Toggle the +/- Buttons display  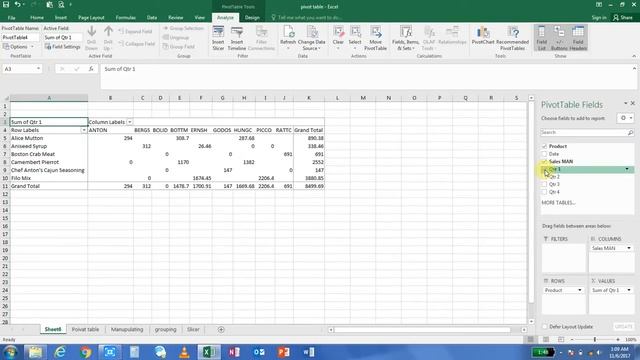(559, 38)
